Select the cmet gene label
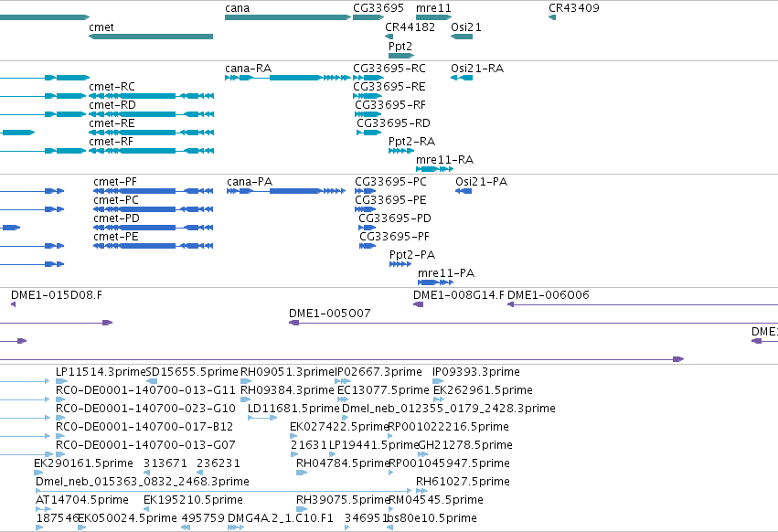 (x=101, y=27)
